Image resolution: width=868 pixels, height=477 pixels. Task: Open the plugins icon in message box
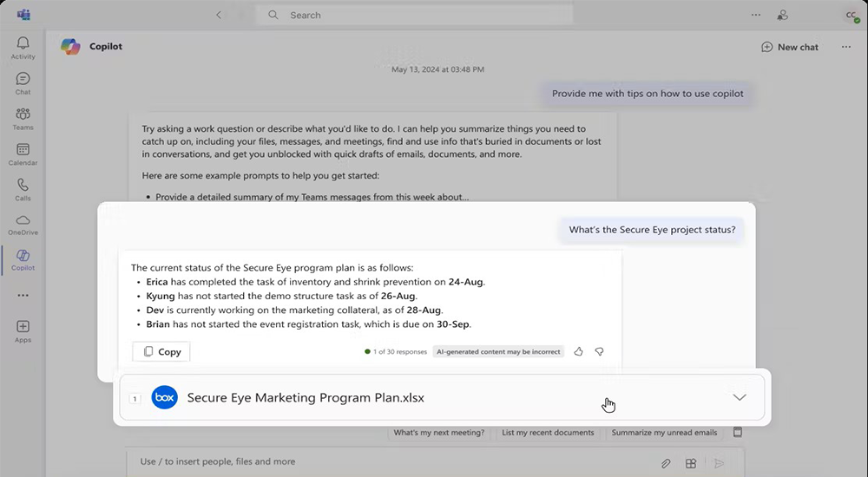click(x=691, y=463)
